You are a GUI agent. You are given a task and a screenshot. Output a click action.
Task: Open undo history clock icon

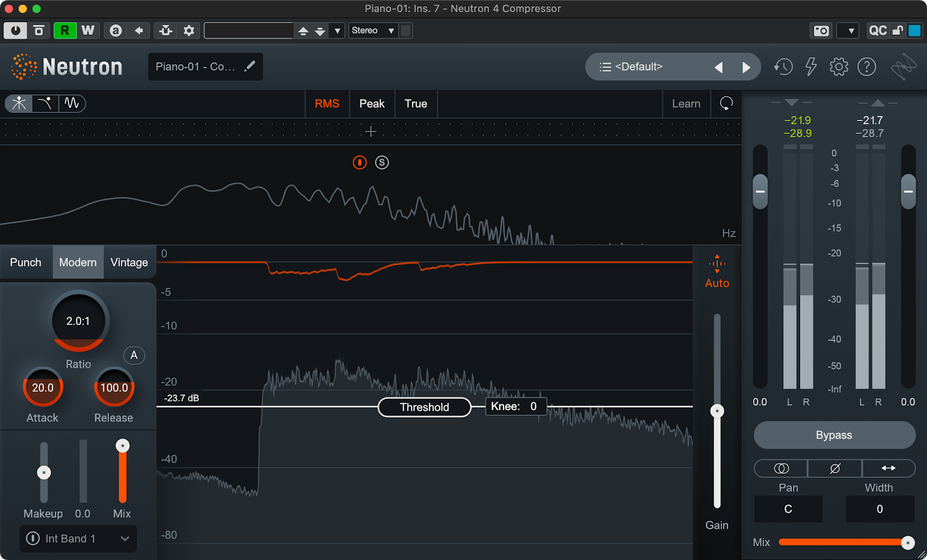coord(783,67)
